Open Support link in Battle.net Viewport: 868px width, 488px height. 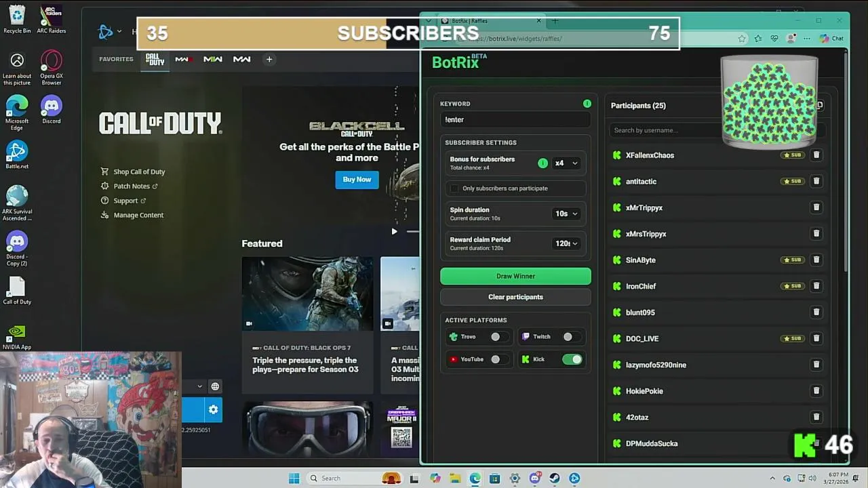click(x=123, y=201)
